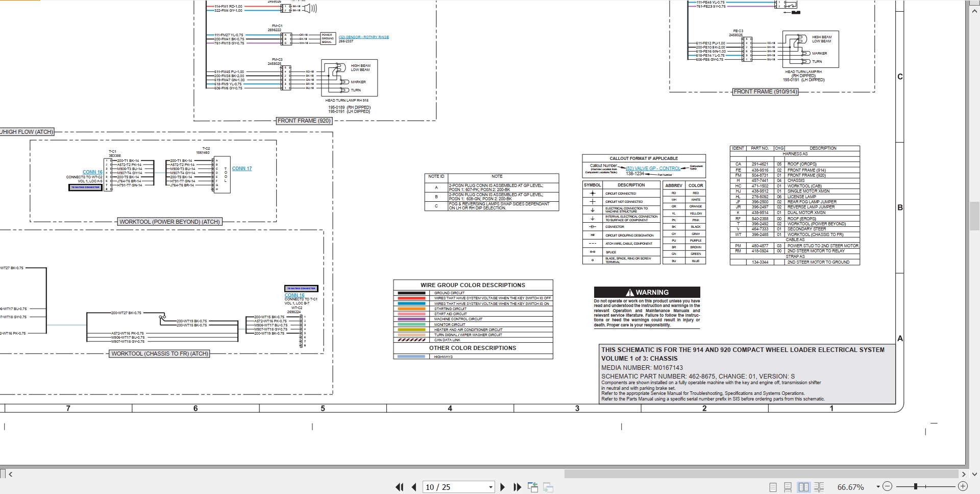Jump to the last page

click(517, 487)
